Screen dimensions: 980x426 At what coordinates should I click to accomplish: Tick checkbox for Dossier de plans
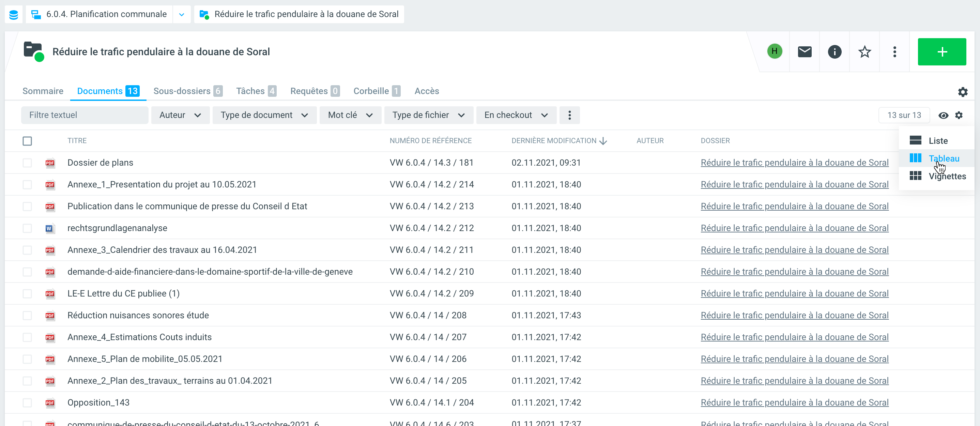pyautogui.click(x=27, y=163)
